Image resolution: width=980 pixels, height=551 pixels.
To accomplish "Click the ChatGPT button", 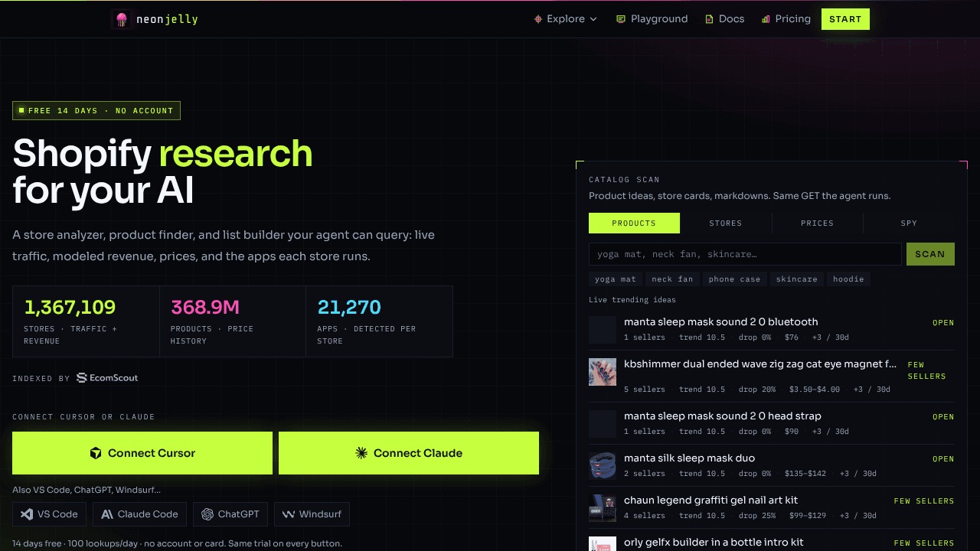I will click(230, 514).
